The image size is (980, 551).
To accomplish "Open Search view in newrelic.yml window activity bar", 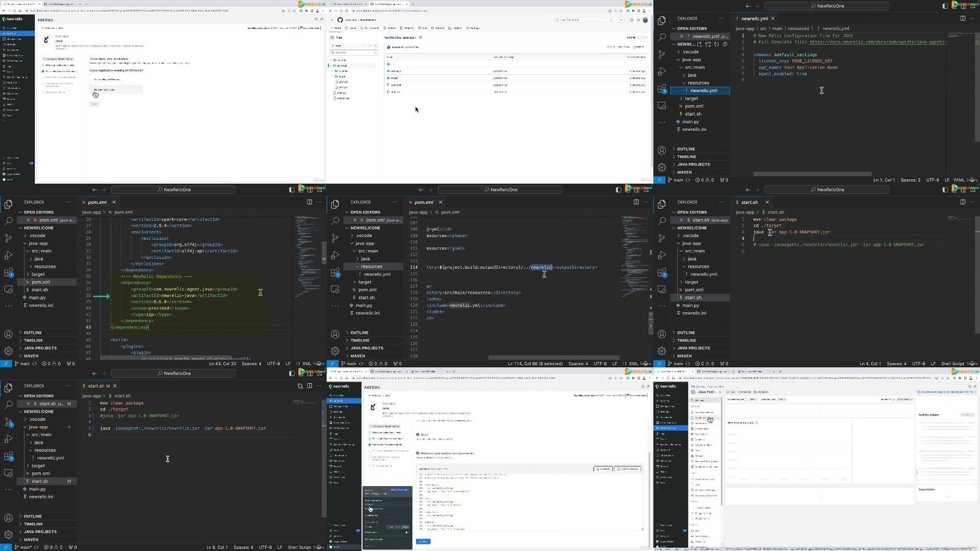I will (661, 37).
